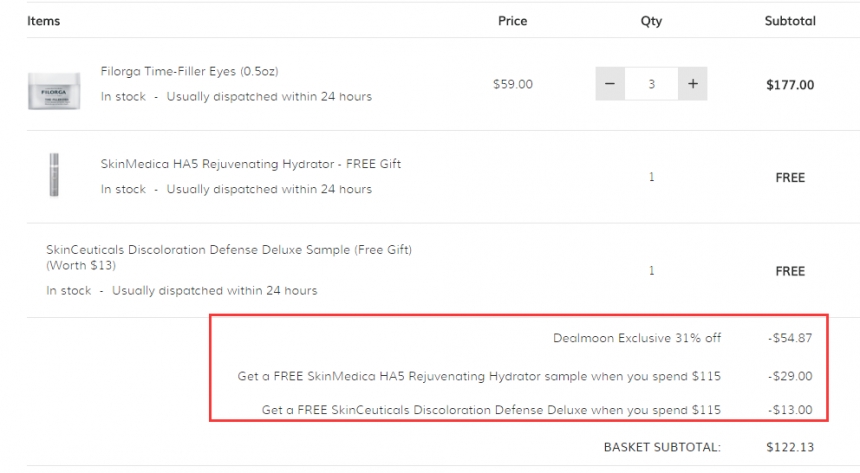This screenshot has height=473, width=860.
Task: Decrease Filorga quantity with minus button
Action: tap(610, 84)
